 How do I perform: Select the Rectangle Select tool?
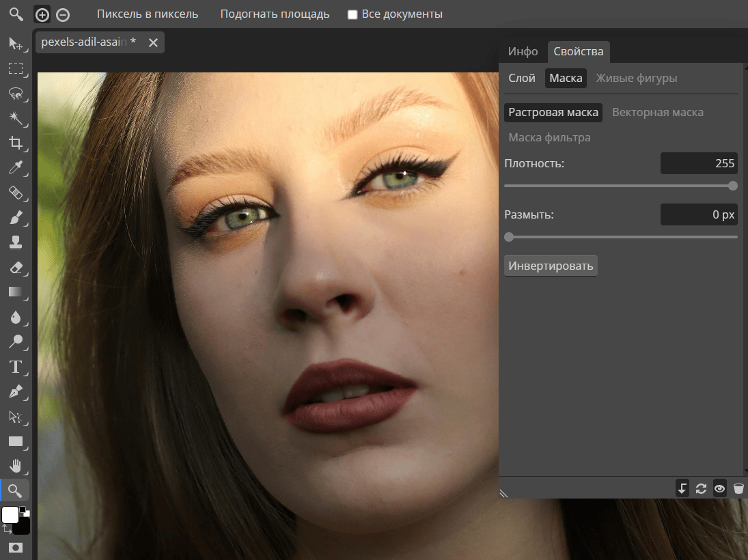tap(16, 68)
